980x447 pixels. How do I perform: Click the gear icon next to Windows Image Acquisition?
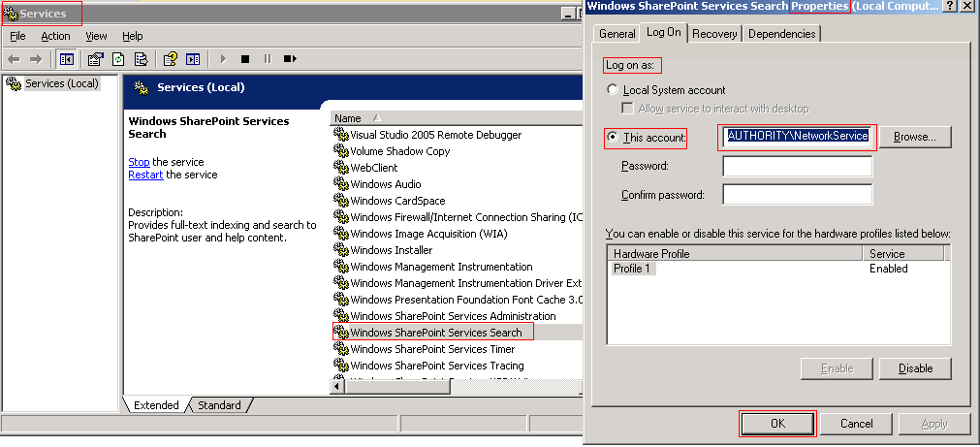click(x=340, y=233)
